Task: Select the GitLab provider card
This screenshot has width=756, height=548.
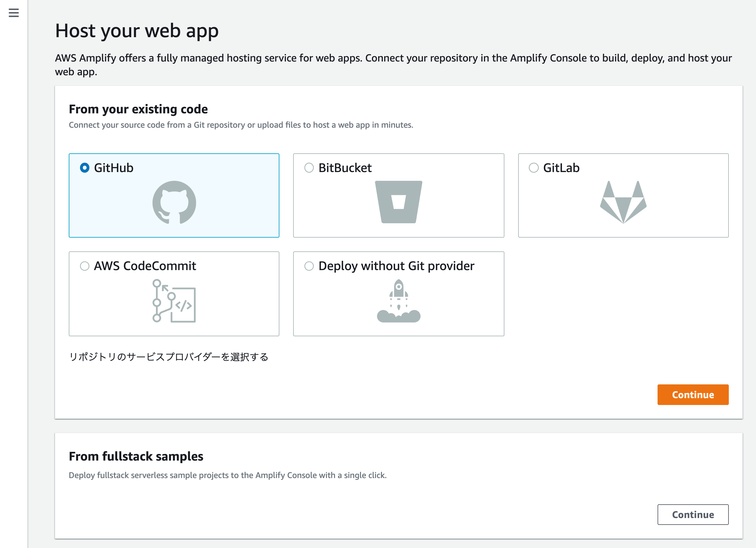Action: pos(624,195)
